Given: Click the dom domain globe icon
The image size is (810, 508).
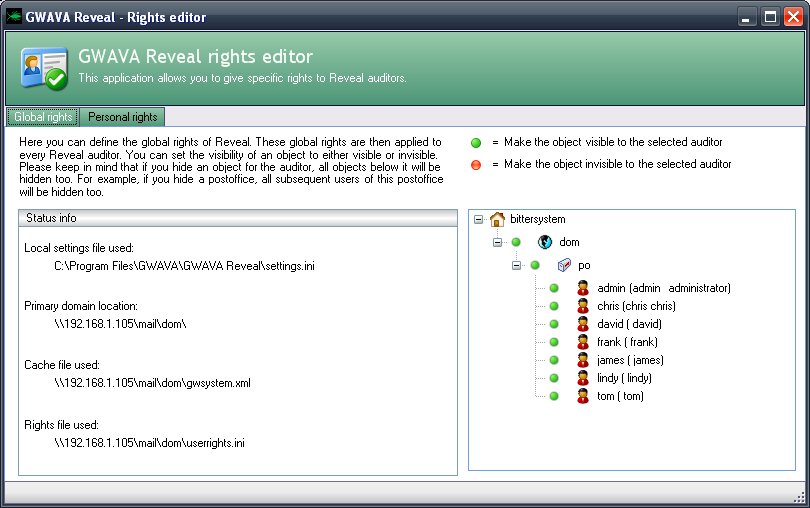Looking at the screenshot, I should [x=545, y=242].
